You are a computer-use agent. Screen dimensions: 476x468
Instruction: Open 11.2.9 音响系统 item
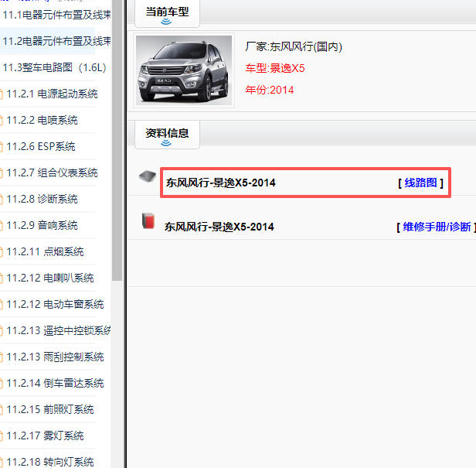tap(42, 226)
